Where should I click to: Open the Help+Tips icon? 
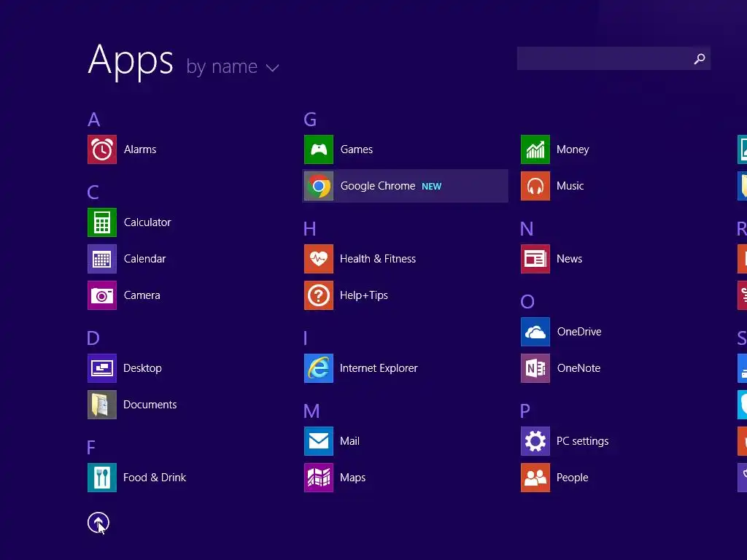point(319,295)
